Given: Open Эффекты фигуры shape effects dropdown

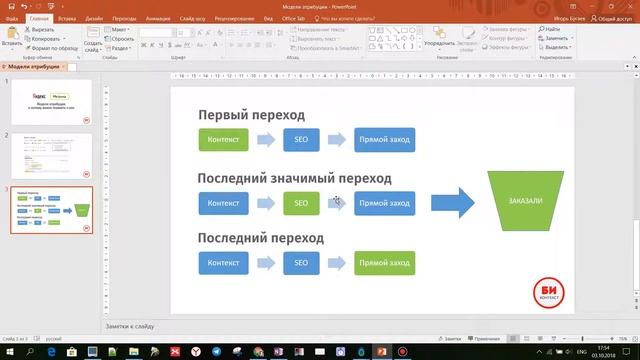Looking at the screenshot, I should tap(506, 47).
